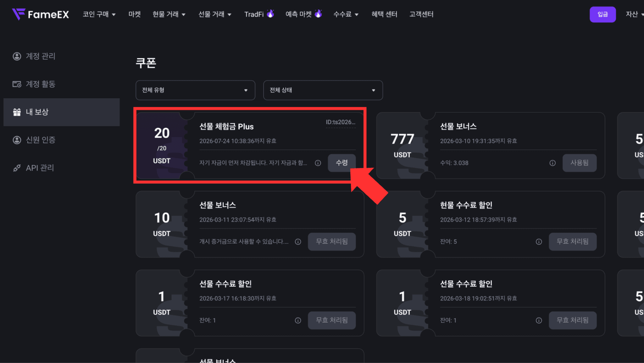Open the 전체 유형 type filter dropdown
Screen dimensions: 644x363
[195, 90]
